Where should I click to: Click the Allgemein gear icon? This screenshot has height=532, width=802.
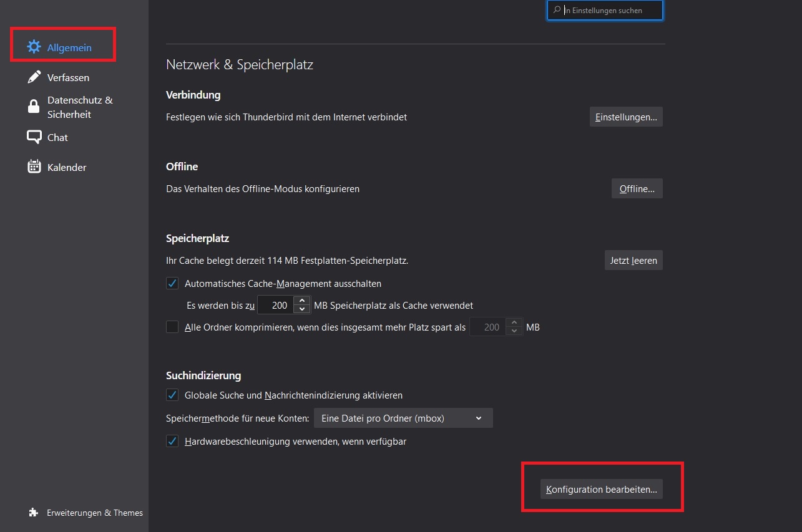(34, 47)
